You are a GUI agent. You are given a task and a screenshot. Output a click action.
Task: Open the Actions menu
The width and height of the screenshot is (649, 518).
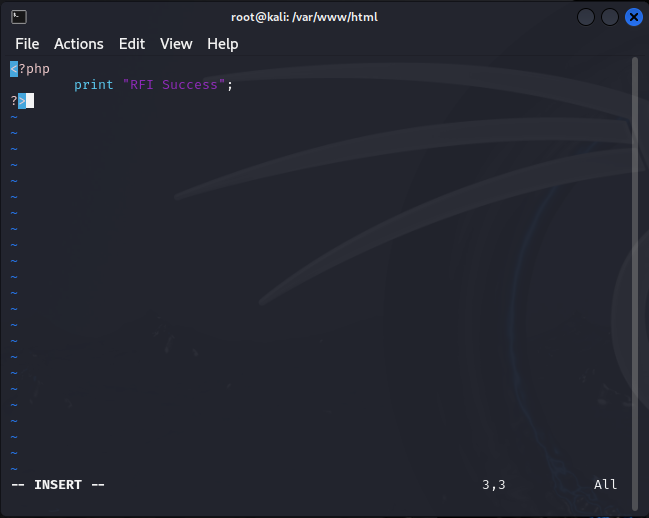(x=79, y=44)
